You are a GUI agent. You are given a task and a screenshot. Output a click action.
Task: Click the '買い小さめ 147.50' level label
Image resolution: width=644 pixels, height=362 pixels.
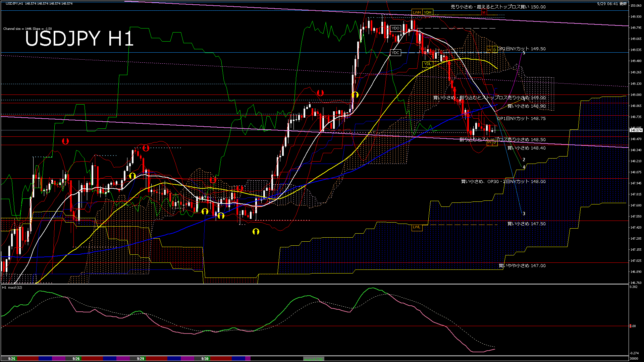pyautogui.click(x=526, y=224)
